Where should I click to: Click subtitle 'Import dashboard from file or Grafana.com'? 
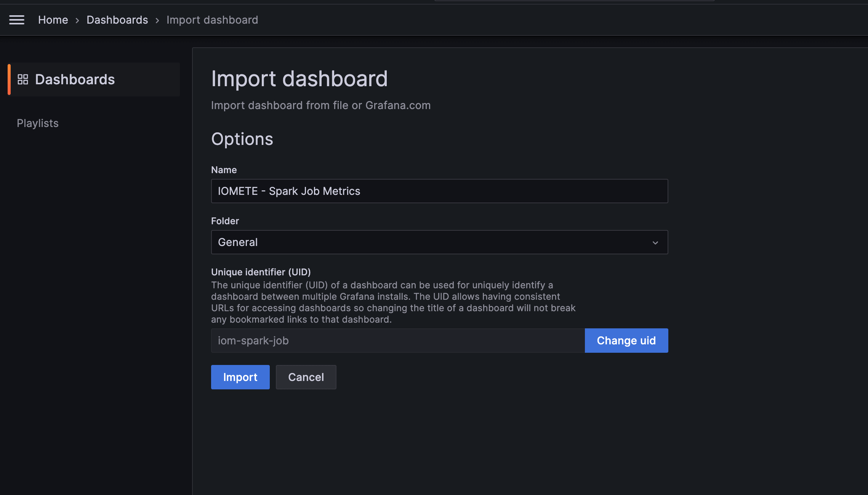tap(321, 105)
